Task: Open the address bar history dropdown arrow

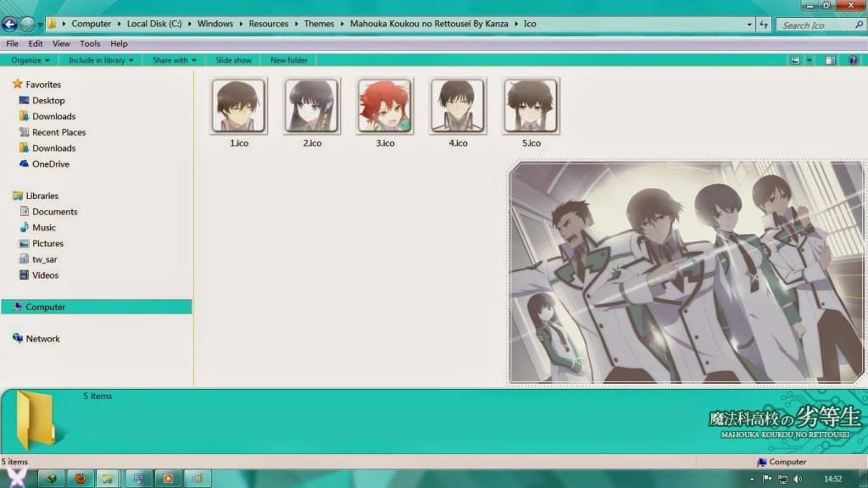Action: click(x=749, y=25)
